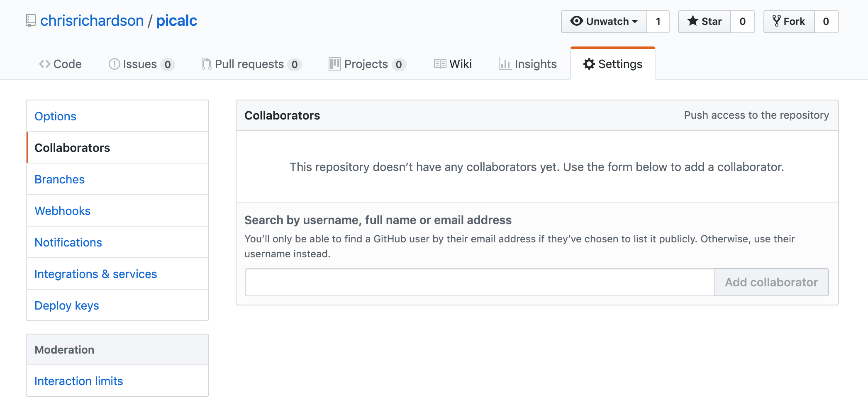The height and width of the screenshot is (415, 868).
Task: Select the Settings tab
Action: coord(613,64)
